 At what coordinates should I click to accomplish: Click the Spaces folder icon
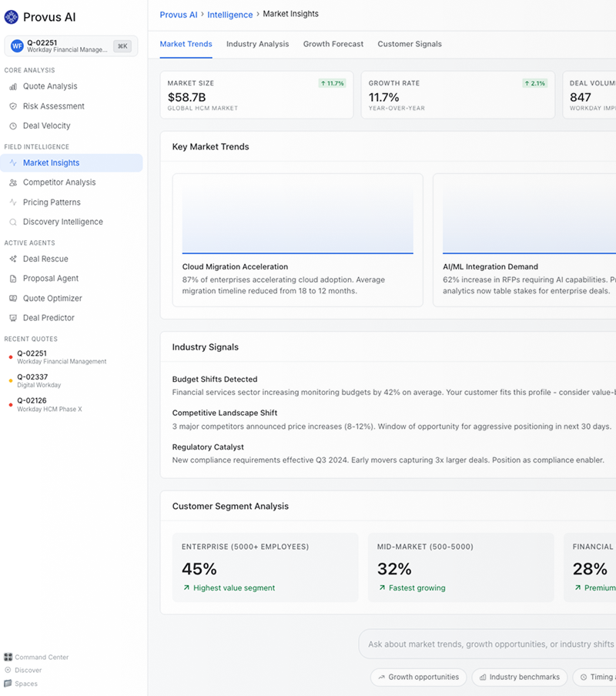pos(8,684)
